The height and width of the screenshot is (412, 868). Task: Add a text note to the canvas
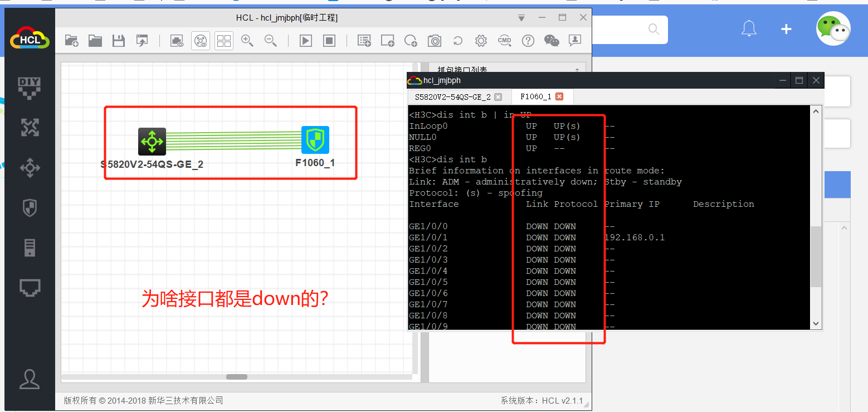[x=364, y=40]
